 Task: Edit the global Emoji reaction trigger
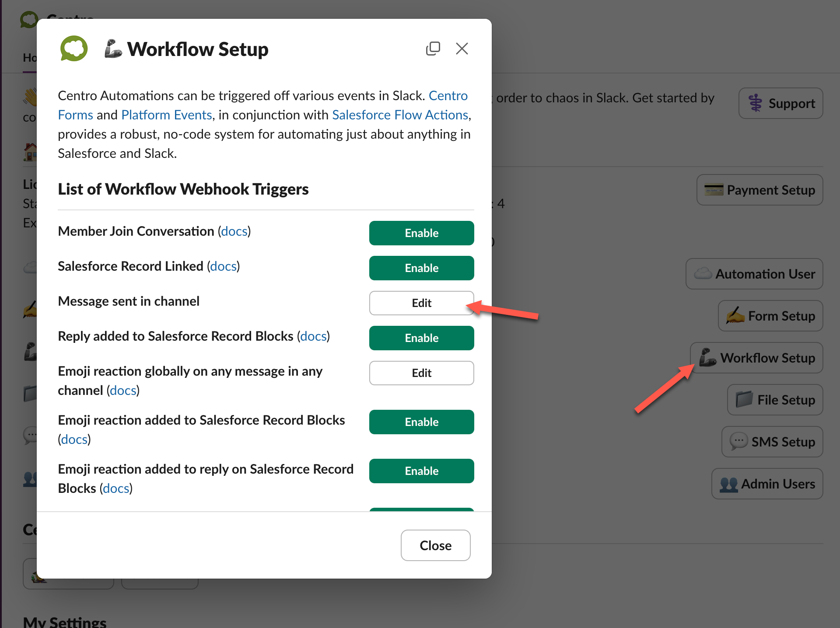[421, 373]
